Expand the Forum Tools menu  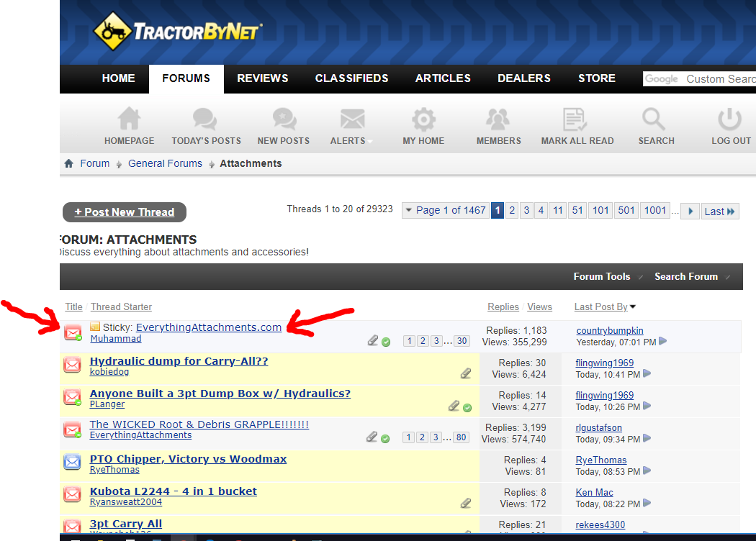point(602,276)
